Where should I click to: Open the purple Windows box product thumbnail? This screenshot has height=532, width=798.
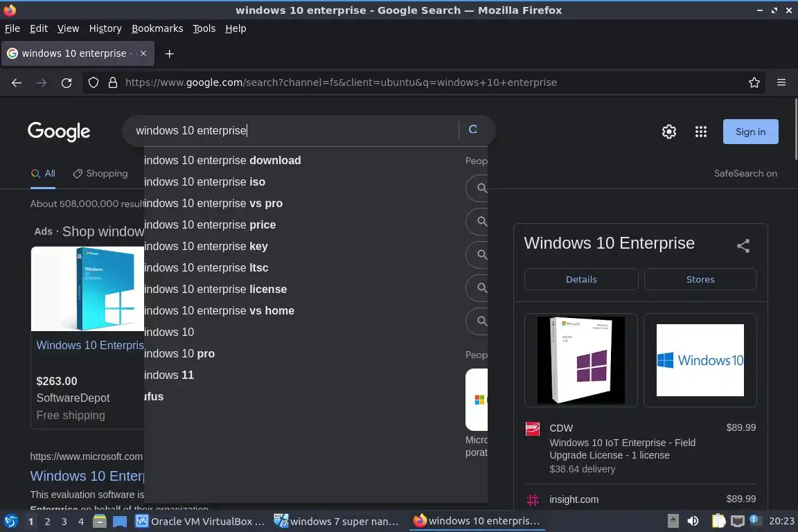[x=580, y=360]
